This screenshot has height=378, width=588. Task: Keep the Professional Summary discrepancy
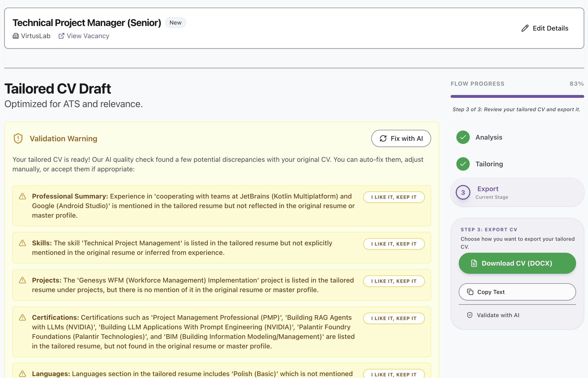click(394, 197)
